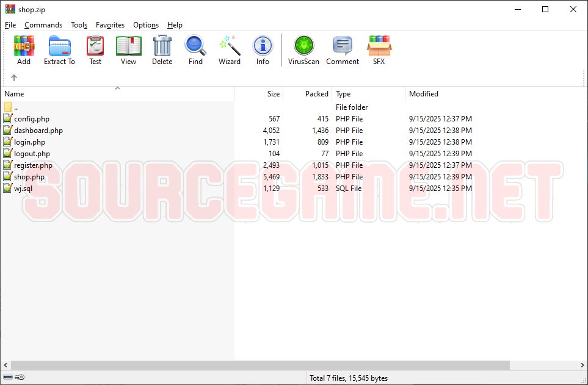Click the Extract To toolbar icon
Screen dimensions: 588x385
click(59, 49)
